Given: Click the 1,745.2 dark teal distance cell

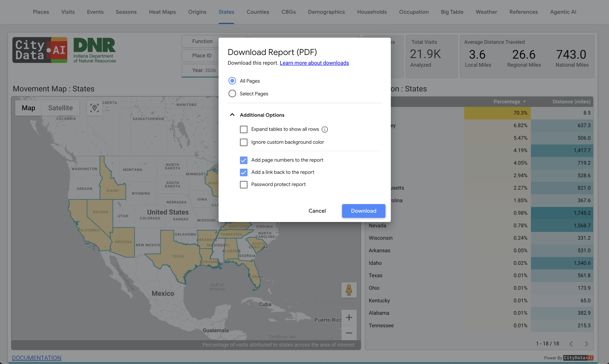Looking at the screenshot, I should (562, 213).
